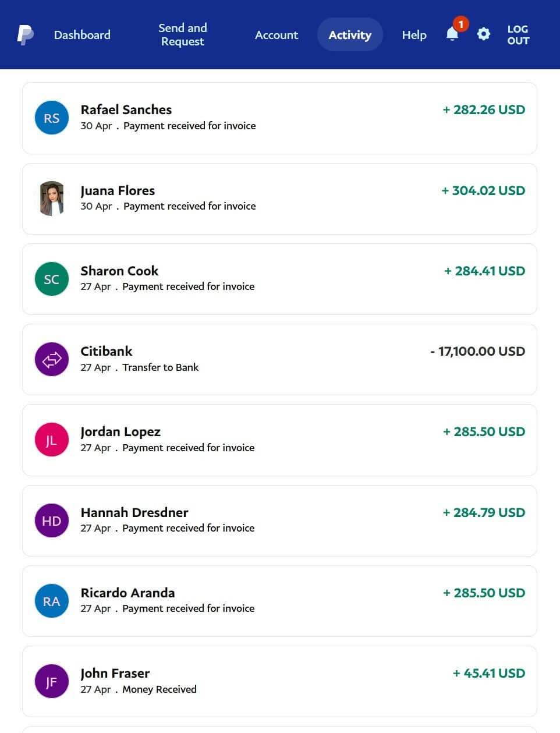This screenshot has width=560, height=733.
Task: Click Jordan Lopez's JL avatar
Action: (x=52, y=440)
